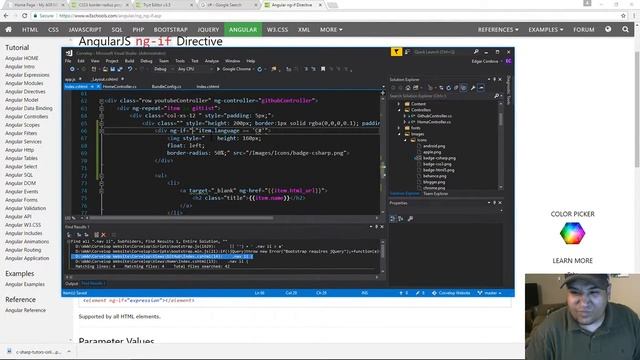
Task: Switch to the _Layout.cshtml editor tab
Action: coord(105,79)
